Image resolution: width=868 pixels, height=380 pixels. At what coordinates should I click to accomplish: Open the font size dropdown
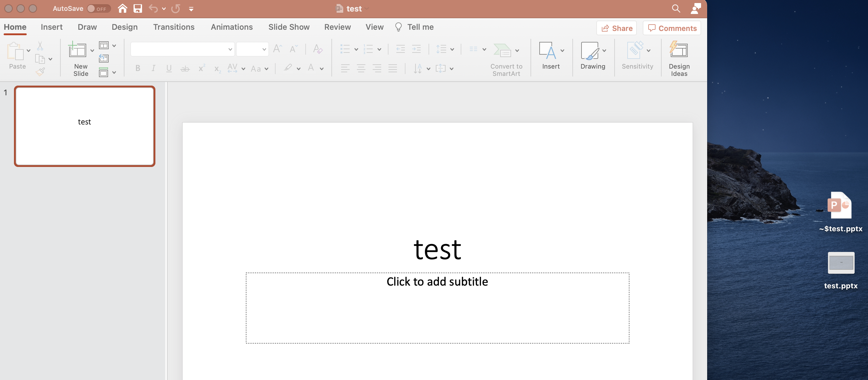[x=264, y=49]
